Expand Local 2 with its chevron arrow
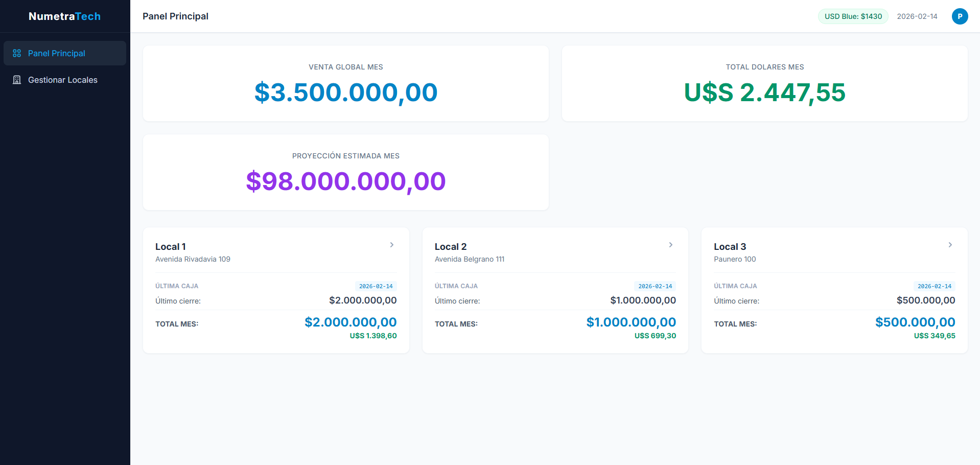 671,245
